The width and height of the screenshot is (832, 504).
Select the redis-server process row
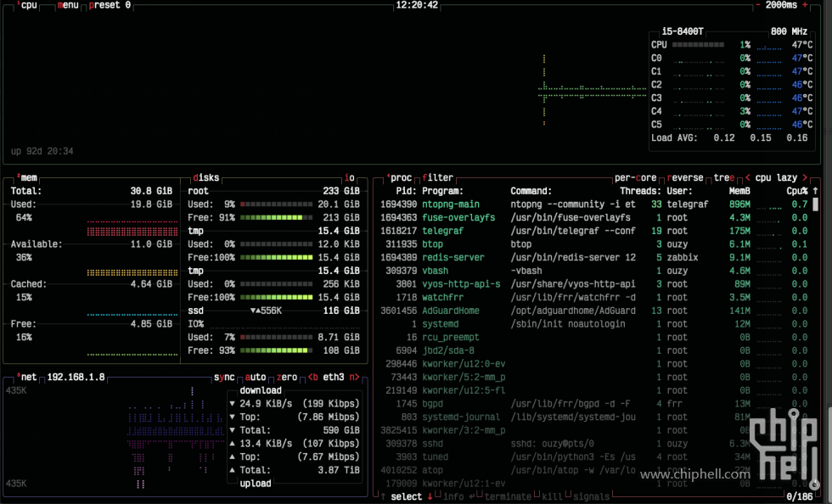pyautogui.click(x=593, y=257)
